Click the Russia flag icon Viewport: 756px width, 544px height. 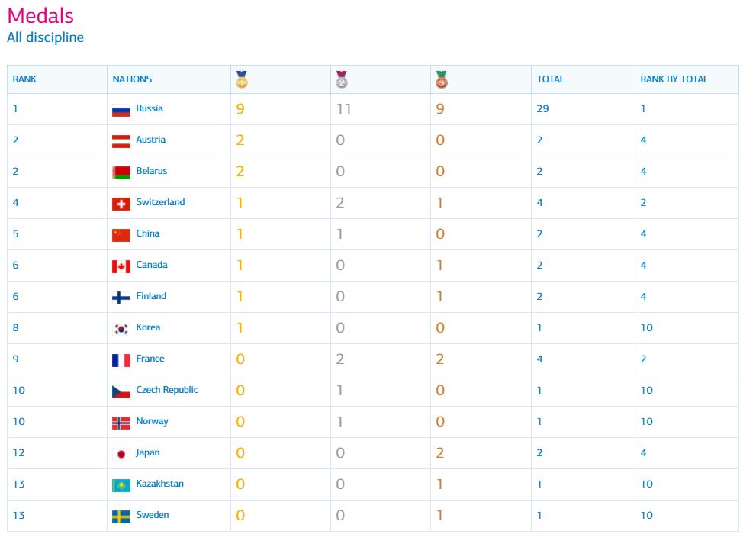(x=121, y=110)
